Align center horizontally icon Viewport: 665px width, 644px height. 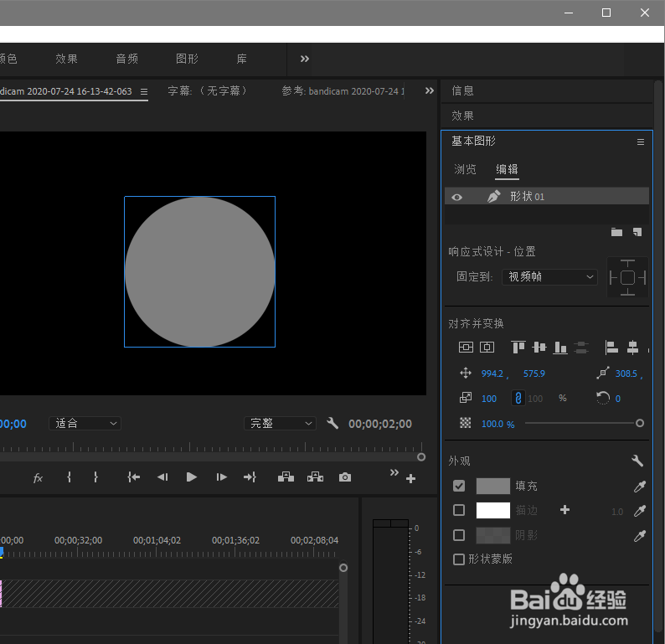pyautogui.click(x=487, y=348)
